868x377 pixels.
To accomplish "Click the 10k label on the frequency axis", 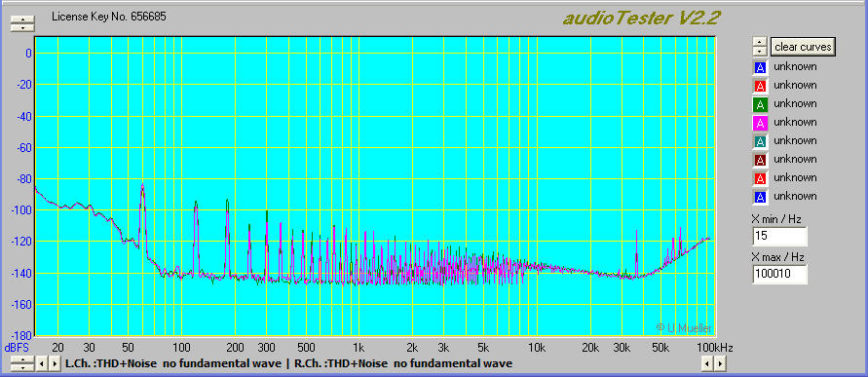I will pos(537,348).
